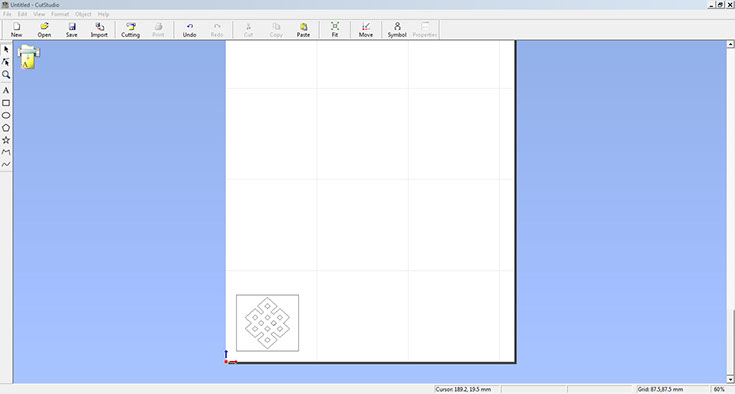Click the Print toolbar icon

pos(158,30)
